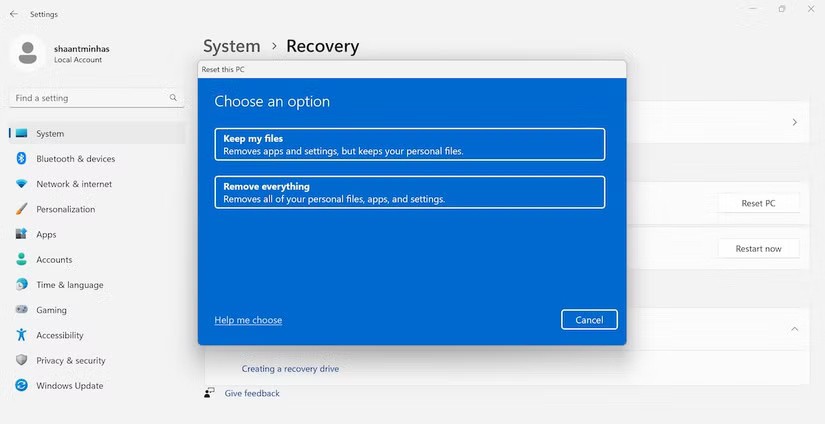The image size is (825, 424).
Task: Go to Windows Update page
Action: coord(97,386)
